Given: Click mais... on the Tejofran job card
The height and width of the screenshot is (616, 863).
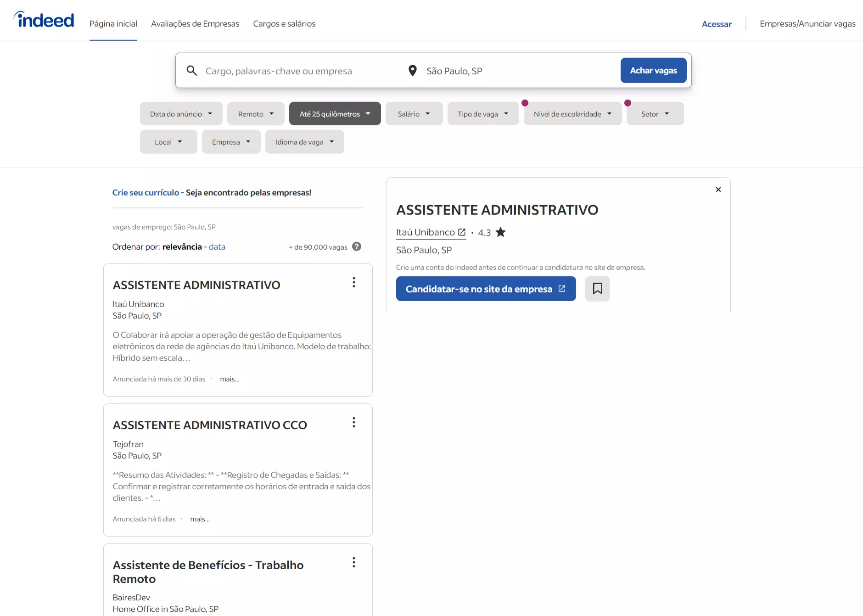Looking at the screenshot, I should [x=200, y=519].
